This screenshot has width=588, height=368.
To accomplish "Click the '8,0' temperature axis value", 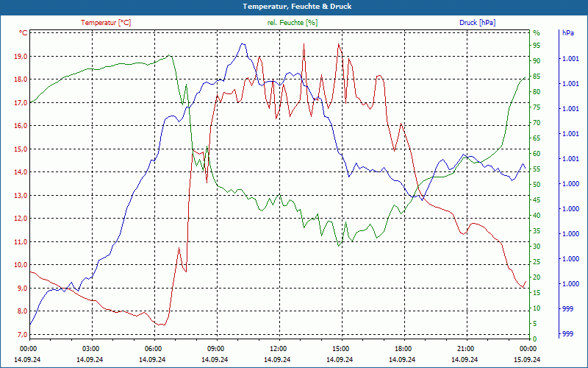I will 23,311.
